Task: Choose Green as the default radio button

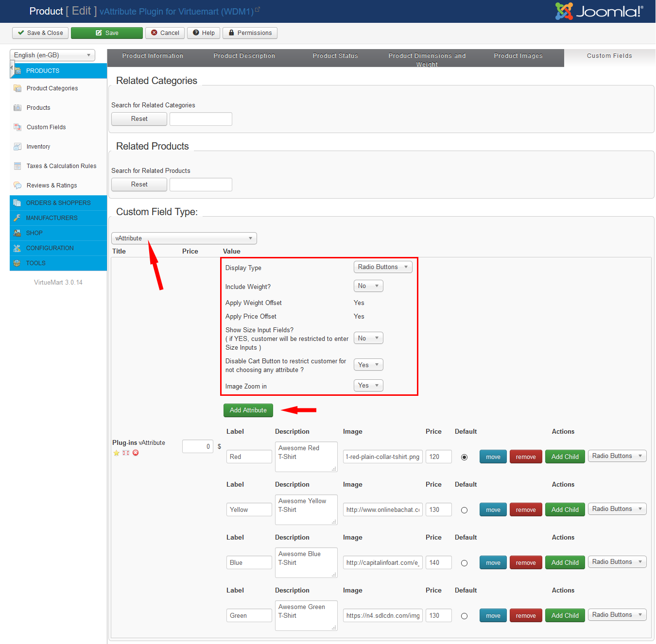Action: [464, 616]
